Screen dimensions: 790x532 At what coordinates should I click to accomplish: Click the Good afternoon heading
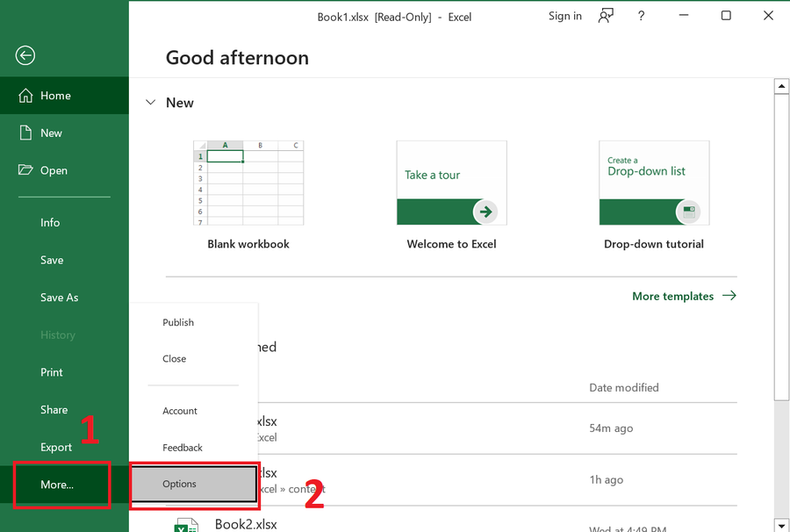click(237, 57)
